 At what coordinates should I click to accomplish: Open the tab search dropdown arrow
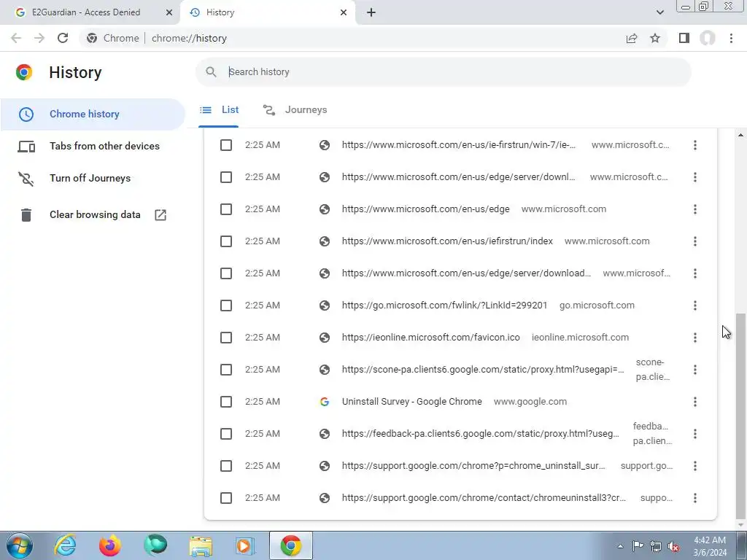point(659,12)
